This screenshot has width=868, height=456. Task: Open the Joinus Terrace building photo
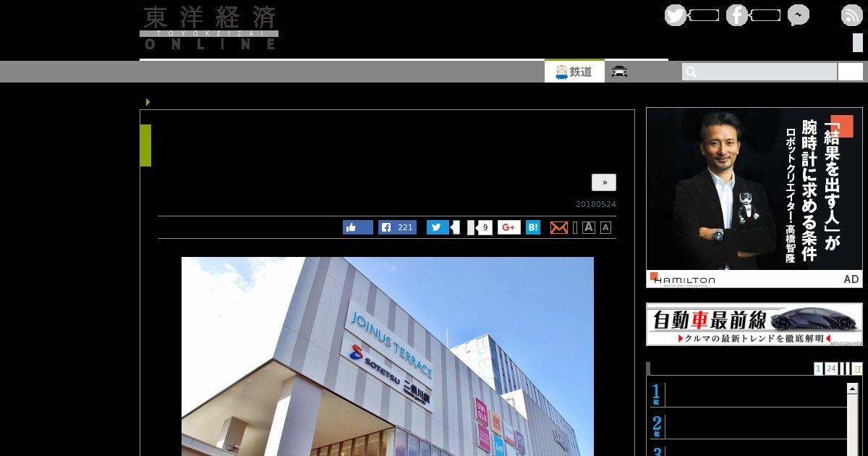(x=388, y=356)
